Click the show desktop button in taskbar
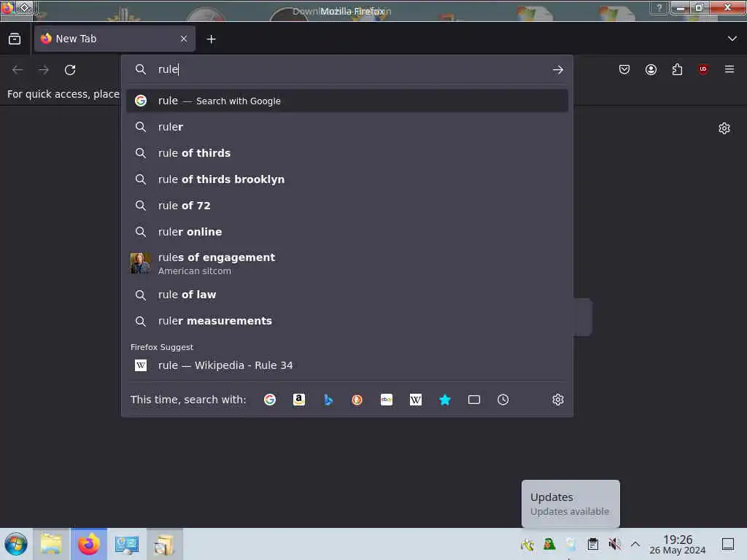The height and width of the screenshot is (560, 747). coord(728,544)
